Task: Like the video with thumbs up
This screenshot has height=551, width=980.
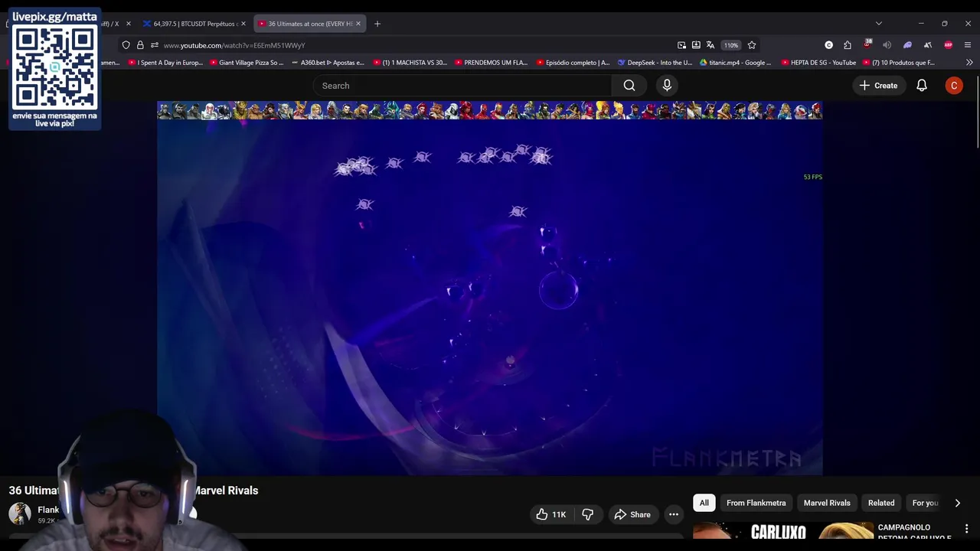Action: pyautogui.click(x=552, y=514)
